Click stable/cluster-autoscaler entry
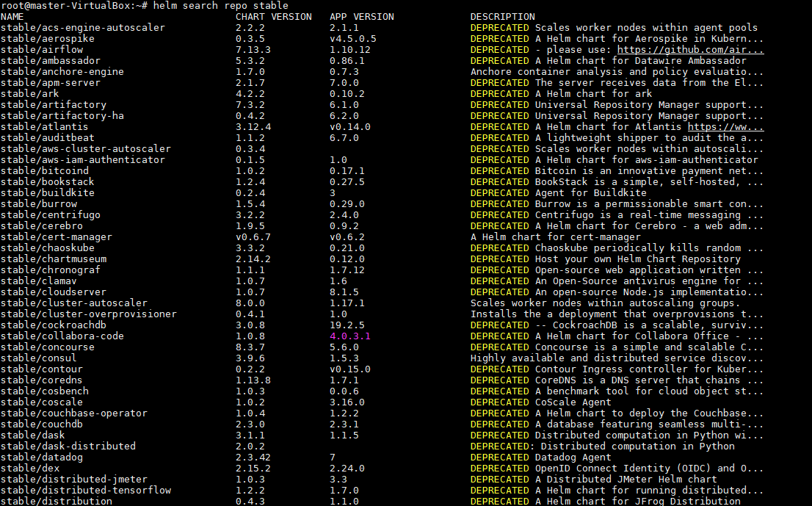The width and height of the screenshot is (812, 506). [74, 303]
